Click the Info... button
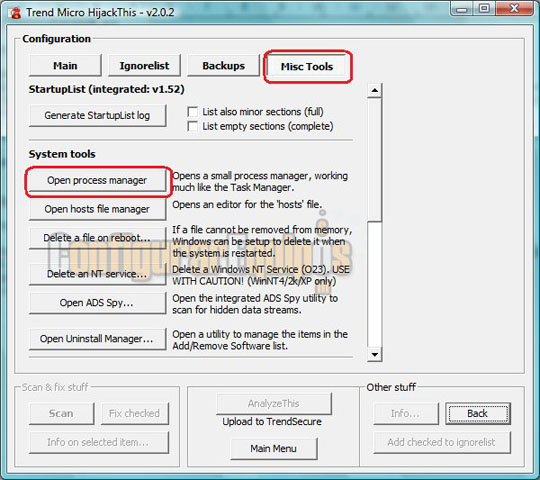540x480 pixels. tap(406, 413)
